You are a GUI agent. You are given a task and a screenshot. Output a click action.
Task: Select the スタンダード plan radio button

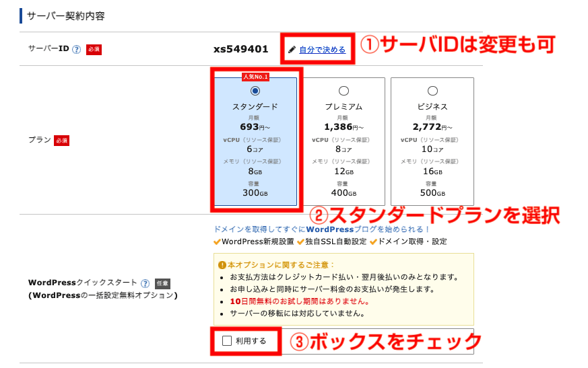[x=255, y=91]
